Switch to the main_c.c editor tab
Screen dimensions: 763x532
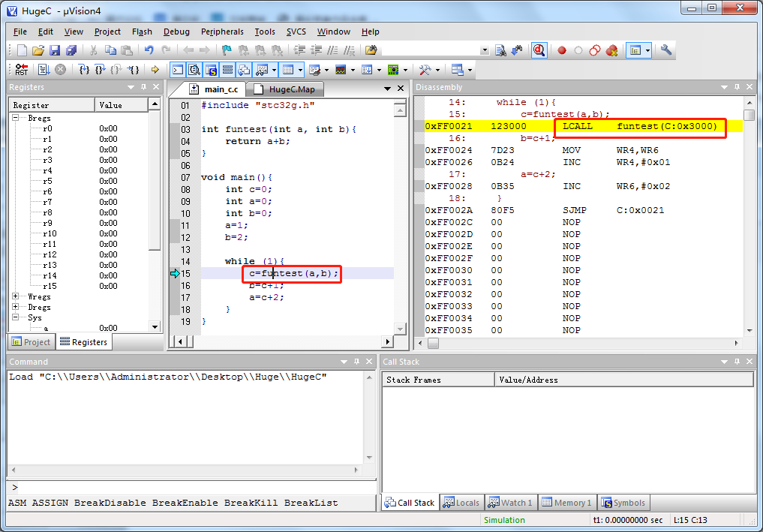click(215, 89)
